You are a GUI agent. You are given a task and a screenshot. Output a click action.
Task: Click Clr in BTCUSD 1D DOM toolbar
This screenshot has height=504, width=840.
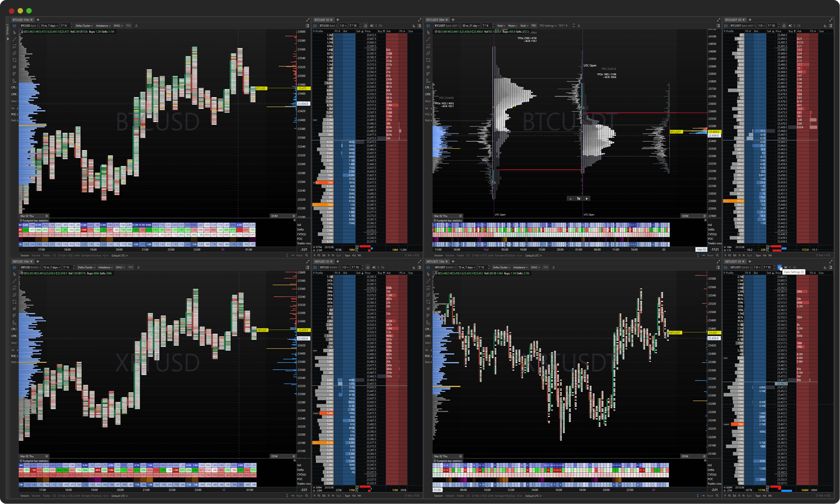coord(381,25)
